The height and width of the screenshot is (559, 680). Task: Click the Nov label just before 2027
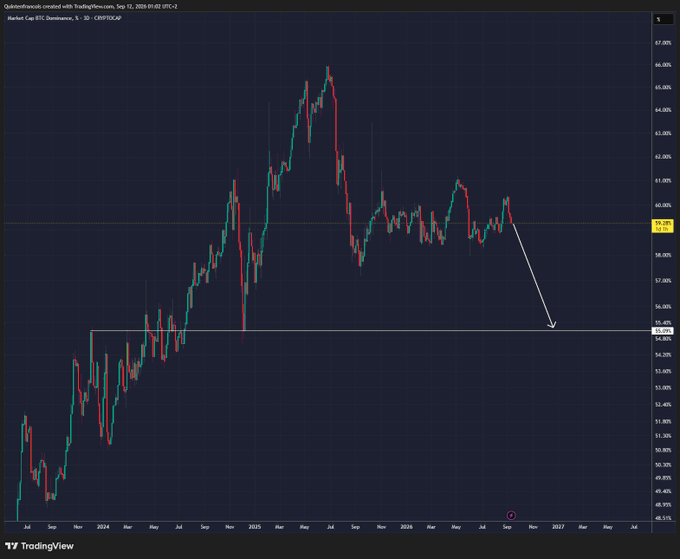[x=533, y=527]
